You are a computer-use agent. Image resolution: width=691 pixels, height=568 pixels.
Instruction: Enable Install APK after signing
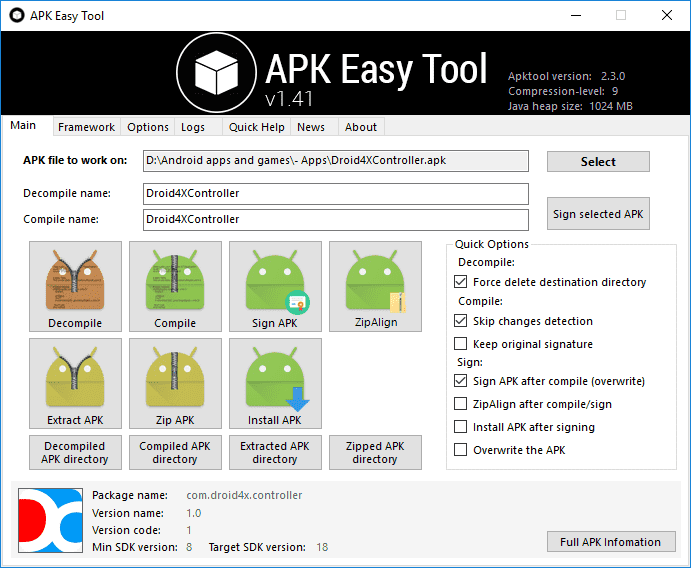coord(461,427)
